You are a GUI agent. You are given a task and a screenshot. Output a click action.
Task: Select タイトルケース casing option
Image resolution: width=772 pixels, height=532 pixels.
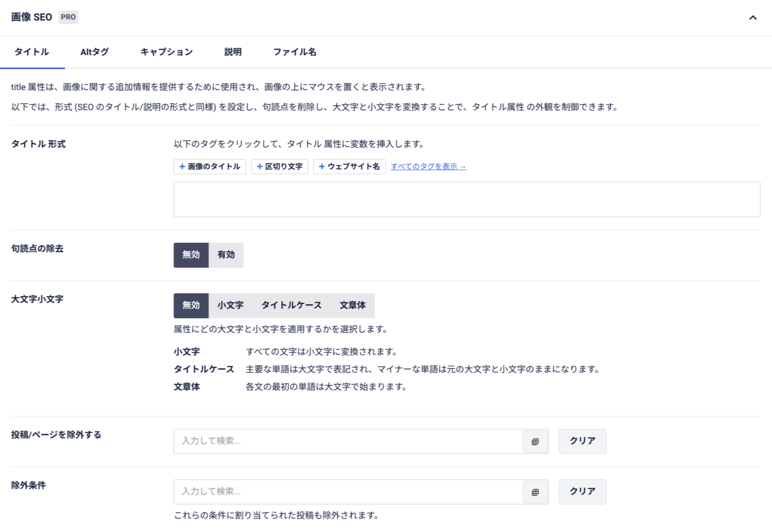pos(291,306)
